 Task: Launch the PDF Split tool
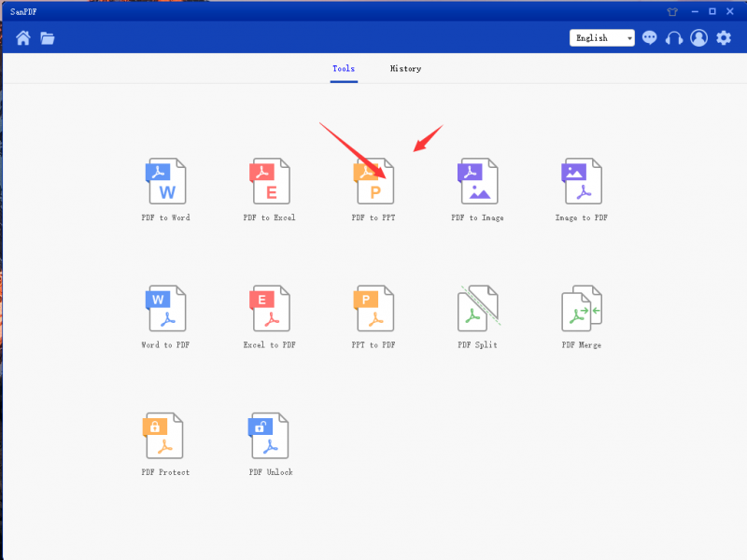coord(477,309)
